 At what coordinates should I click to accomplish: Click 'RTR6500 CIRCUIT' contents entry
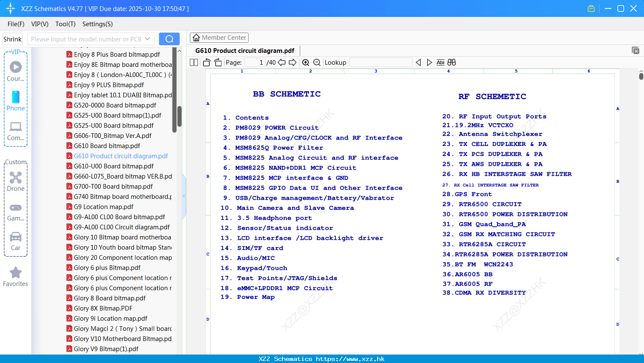click(490, 204)
